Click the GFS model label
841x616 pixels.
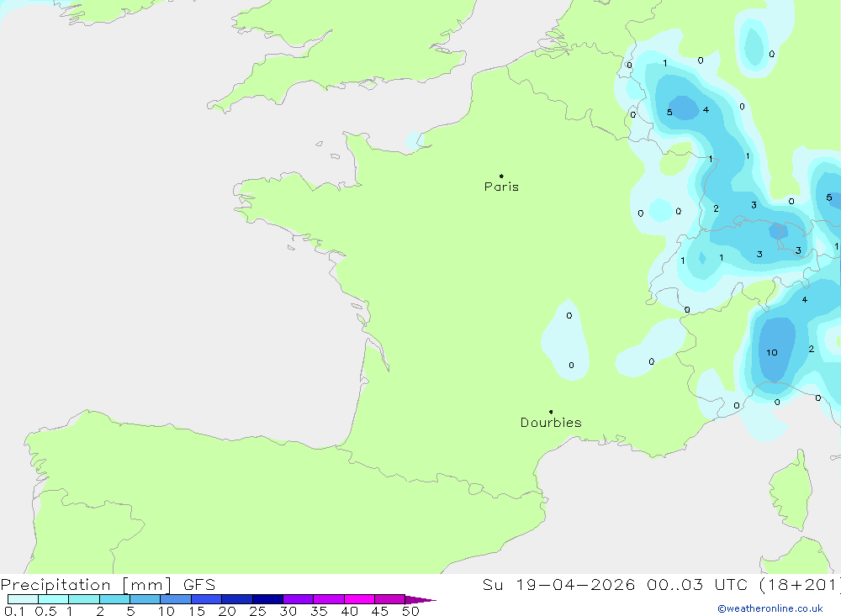tap(199, 584)
